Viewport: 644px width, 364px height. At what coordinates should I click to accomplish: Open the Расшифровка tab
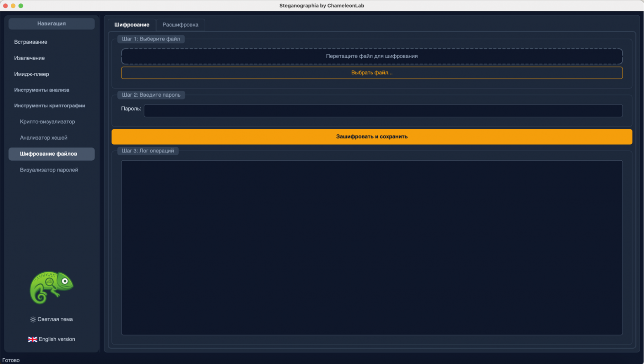180,25
